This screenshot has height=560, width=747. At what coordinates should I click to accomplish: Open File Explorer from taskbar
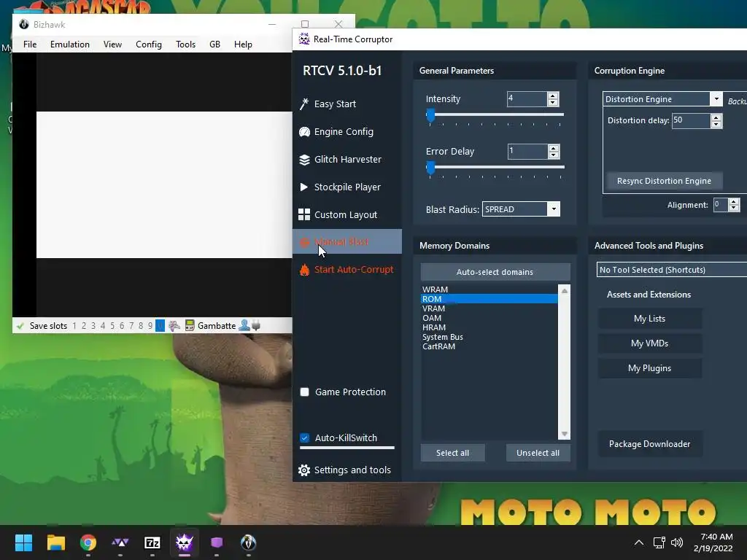pyautogui.click(x=55, y=542)
